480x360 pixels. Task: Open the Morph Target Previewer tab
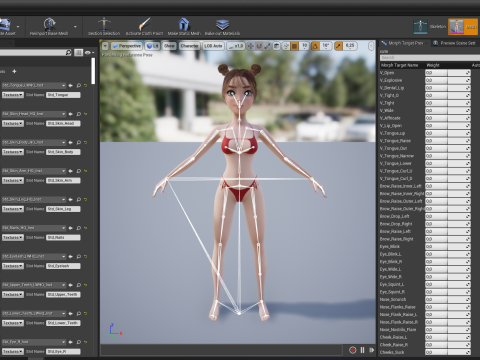click(x=406, y=43)
